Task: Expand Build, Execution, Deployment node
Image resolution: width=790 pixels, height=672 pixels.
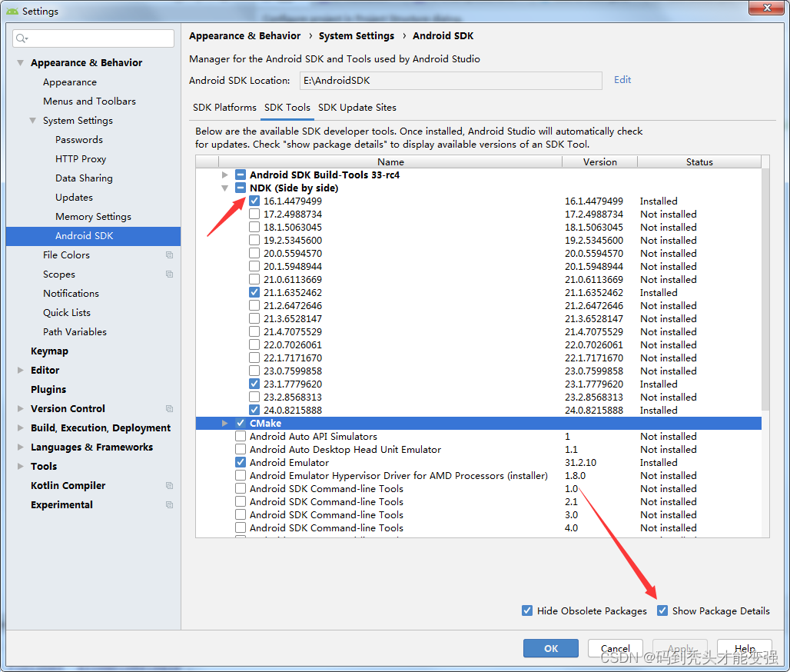Action: (20, 428)
